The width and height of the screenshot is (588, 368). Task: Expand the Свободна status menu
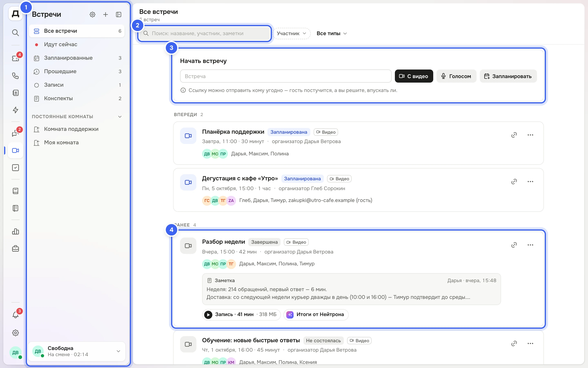[x=77, y=351]
